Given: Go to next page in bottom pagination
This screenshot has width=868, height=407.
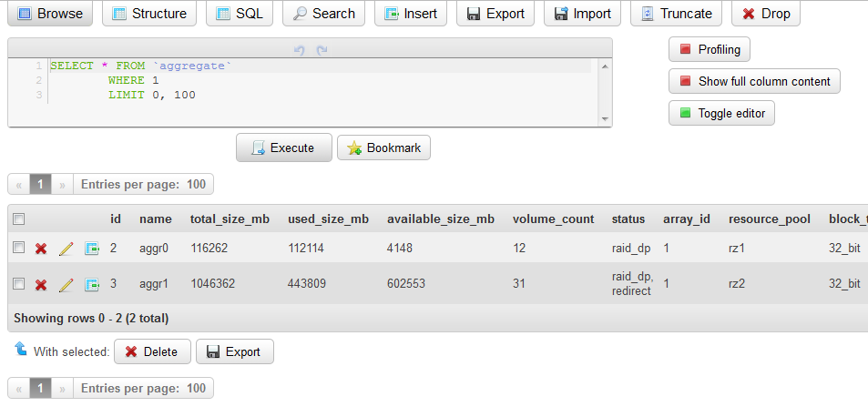Looking at the screenshot, I should [x=62, y=388].
